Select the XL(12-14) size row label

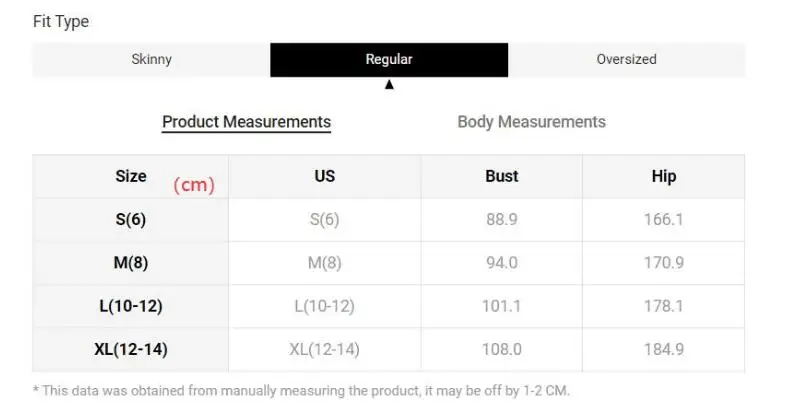point(131,349)
